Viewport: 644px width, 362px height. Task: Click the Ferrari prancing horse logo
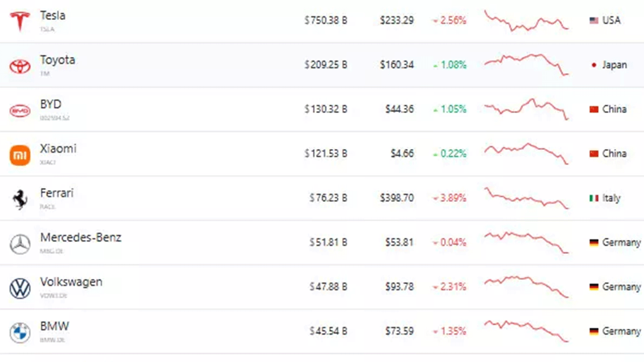pyautogui.click(x=20, y=199)
